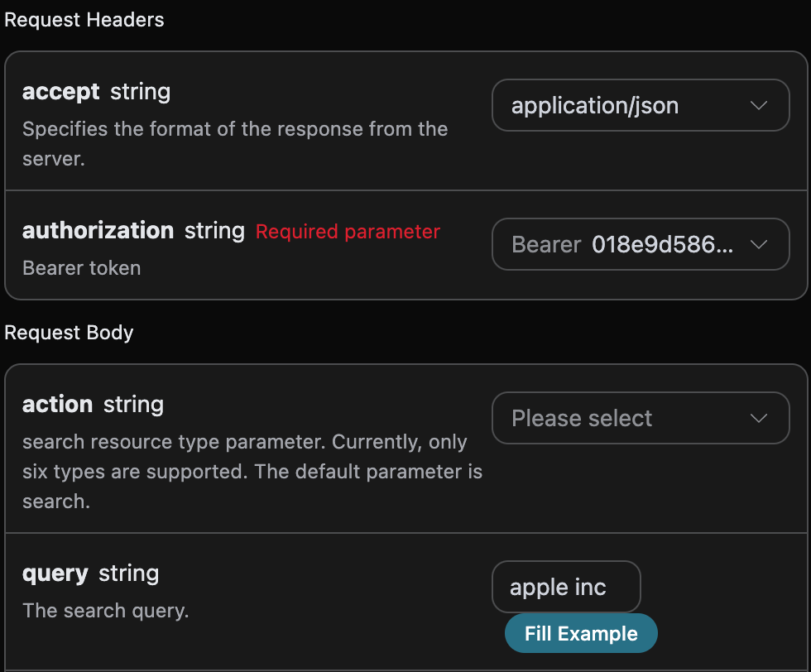Click the Request Body section heading
811x672 pixels.
pyautogui.click(x=69, y=333)
